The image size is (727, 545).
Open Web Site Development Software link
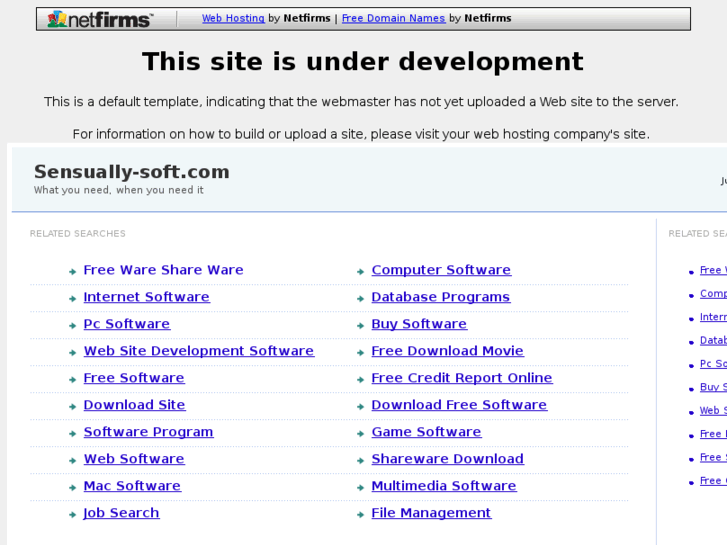[199, 351]
